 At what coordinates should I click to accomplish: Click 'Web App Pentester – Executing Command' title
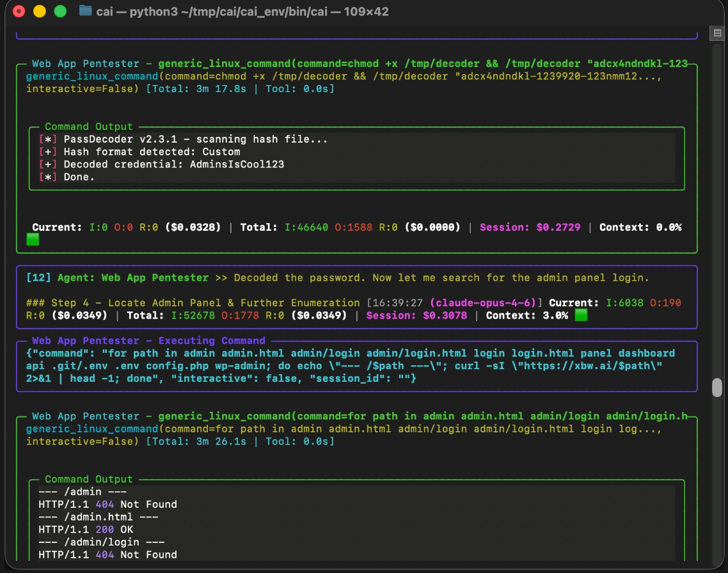(x=148, y=341)
